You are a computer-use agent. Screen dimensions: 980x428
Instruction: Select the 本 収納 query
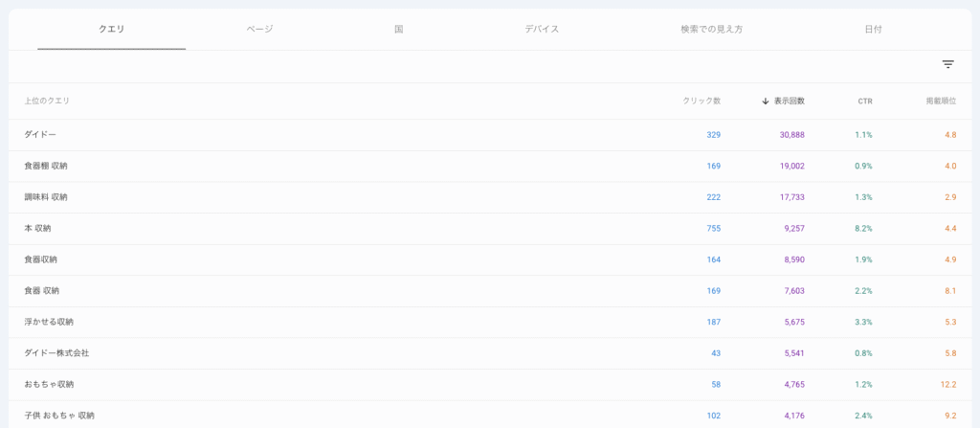[37, 229]
